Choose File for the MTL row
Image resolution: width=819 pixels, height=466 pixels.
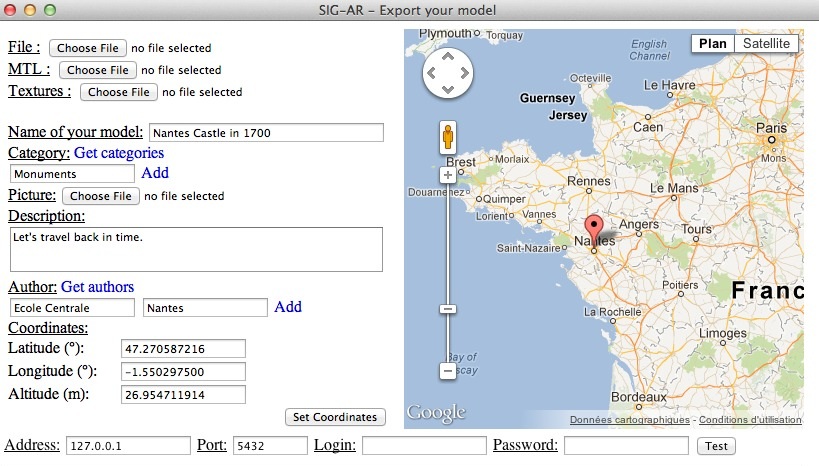point(98,70)
